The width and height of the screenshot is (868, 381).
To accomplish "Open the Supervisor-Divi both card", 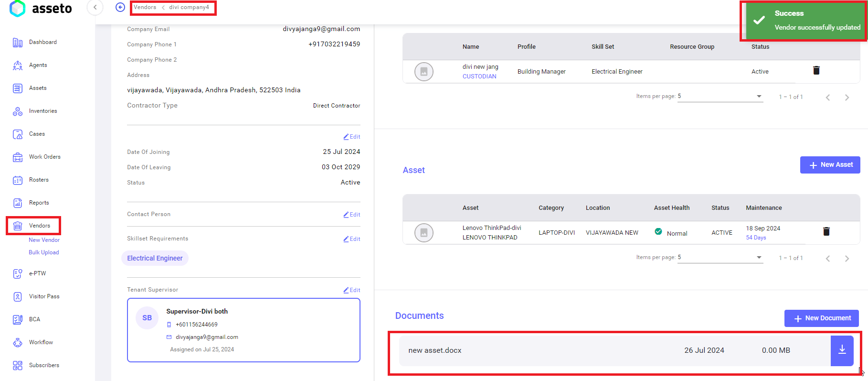I will pos(243,330).
